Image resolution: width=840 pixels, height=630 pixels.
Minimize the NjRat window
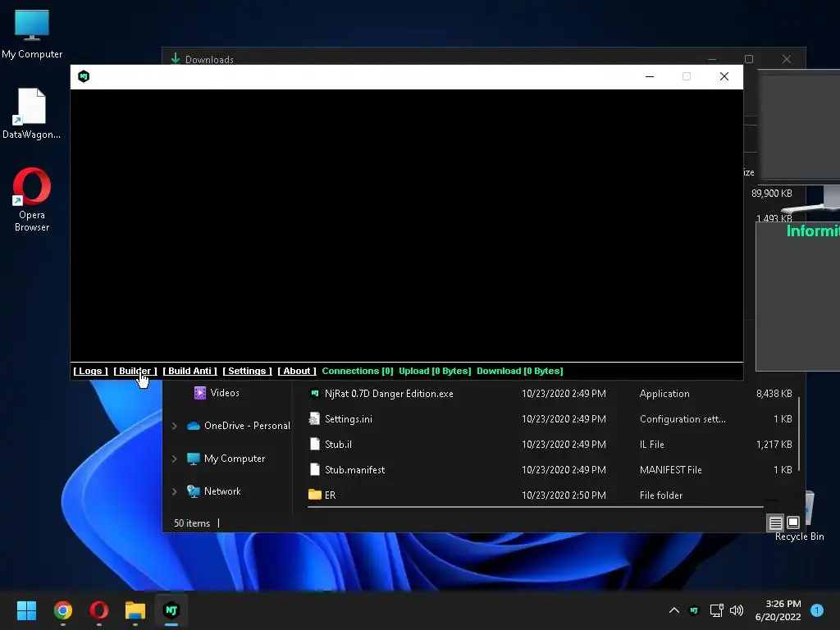[650, 76]
